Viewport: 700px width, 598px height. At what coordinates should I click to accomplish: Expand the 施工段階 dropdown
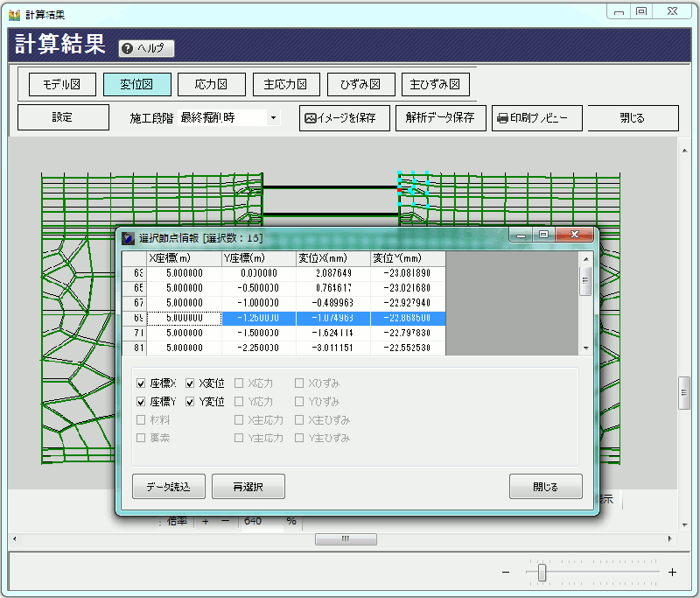(x=273, y=118)
